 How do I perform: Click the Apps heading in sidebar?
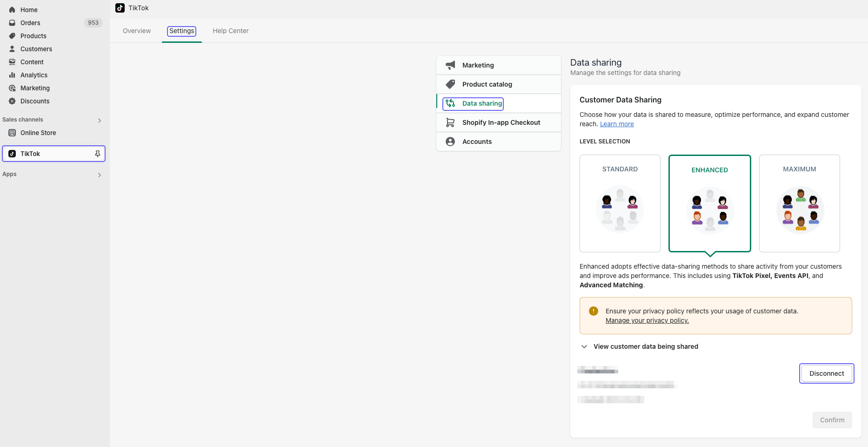click(x=9, y=174)
